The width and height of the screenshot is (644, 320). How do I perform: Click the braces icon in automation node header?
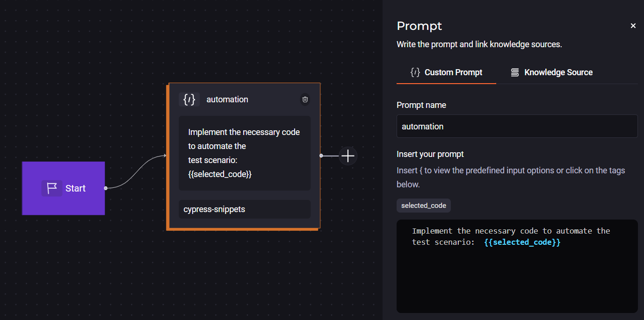(189, 100)
